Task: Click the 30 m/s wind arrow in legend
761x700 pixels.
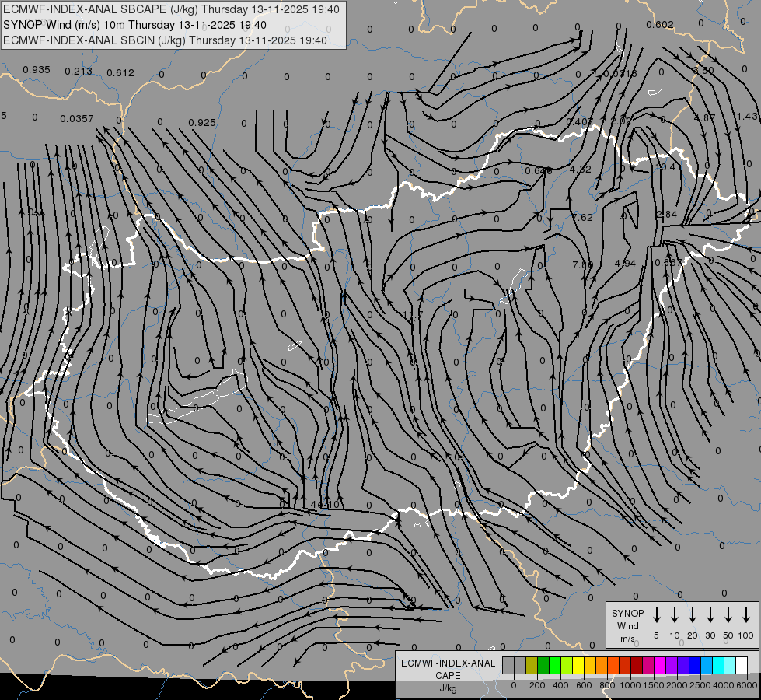Action: (710, 615)
